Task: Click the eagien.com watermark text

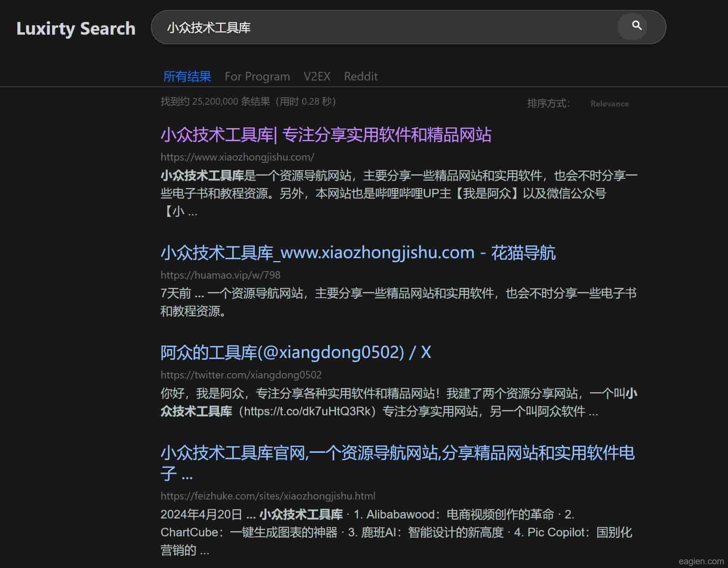Action: (701, 561)
